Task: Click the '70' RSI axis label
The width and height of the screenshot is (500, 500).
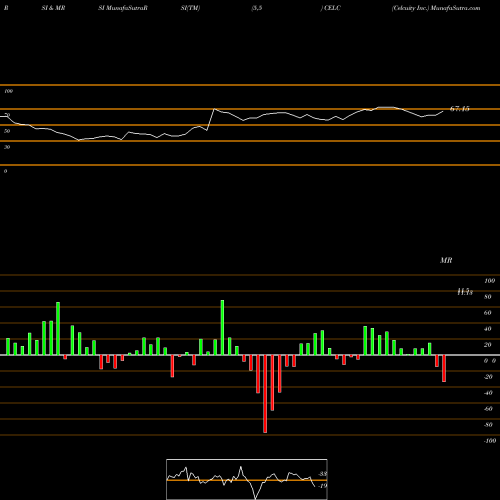Action: coord(7,115)
